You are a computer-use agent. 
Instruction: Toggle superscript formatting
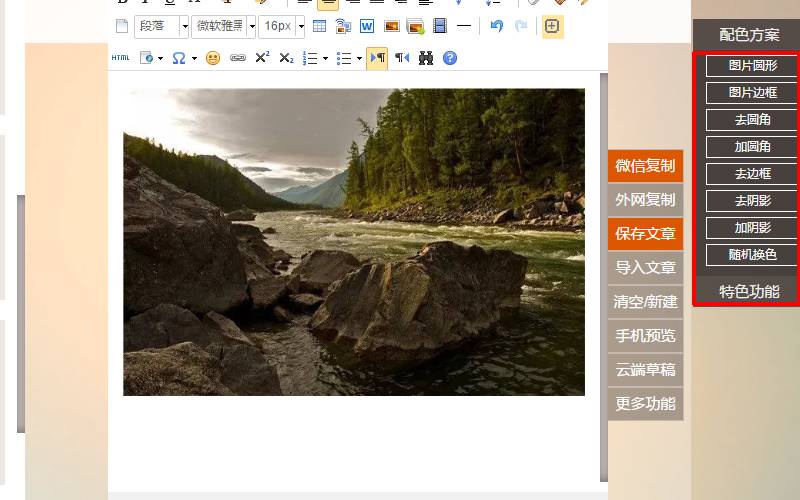coord(262,58)
